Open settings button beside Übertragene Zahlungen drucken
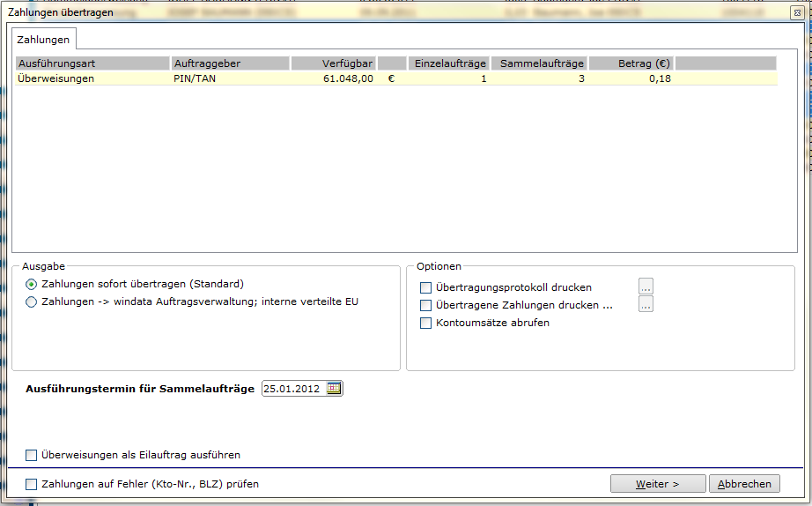Viewport: 812px width, 506px height. tap(646, 304)
